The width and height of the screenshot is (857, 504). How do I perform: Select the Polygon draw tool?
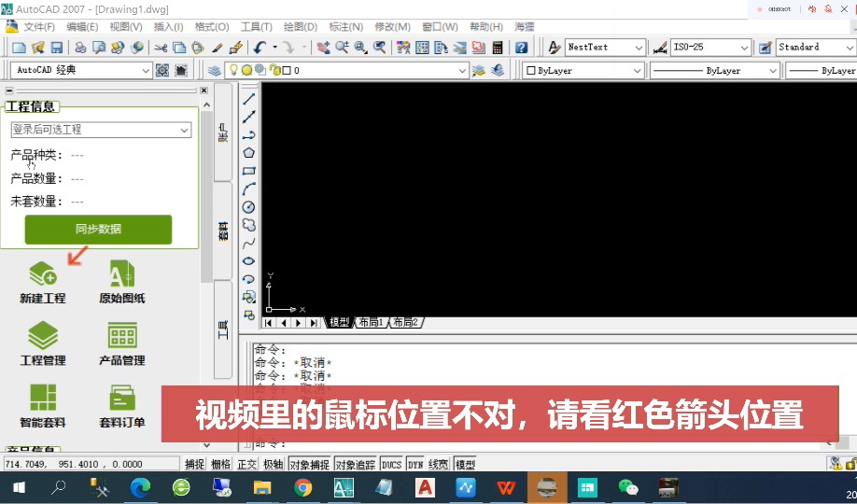point(248,153)
